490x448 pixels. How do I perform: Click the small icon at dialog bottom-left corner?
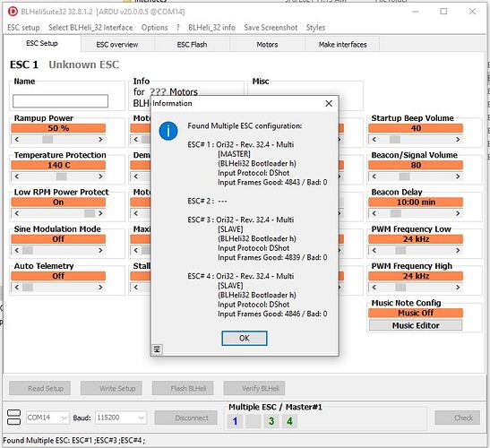coord(157,349)
